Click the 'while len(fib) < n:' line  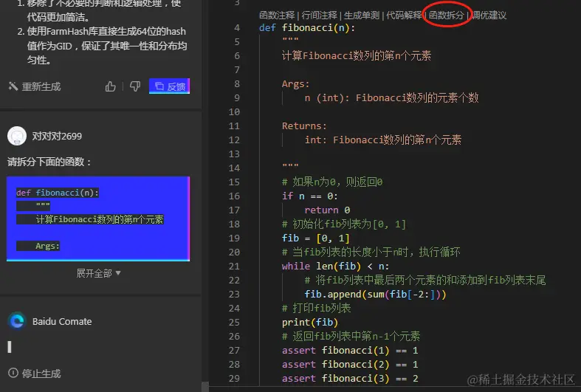[x=335, y=266]
